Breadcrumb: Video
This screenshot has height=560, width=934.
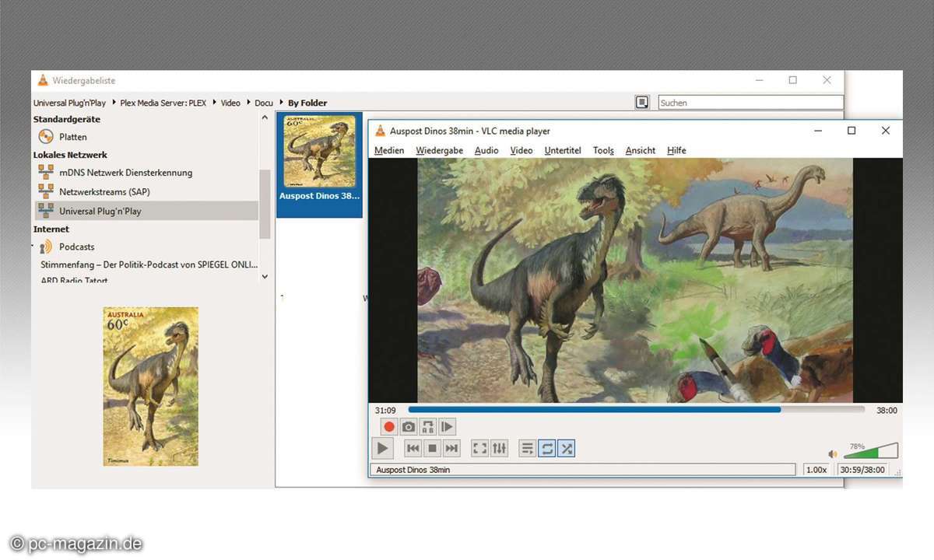coord(230,103)
